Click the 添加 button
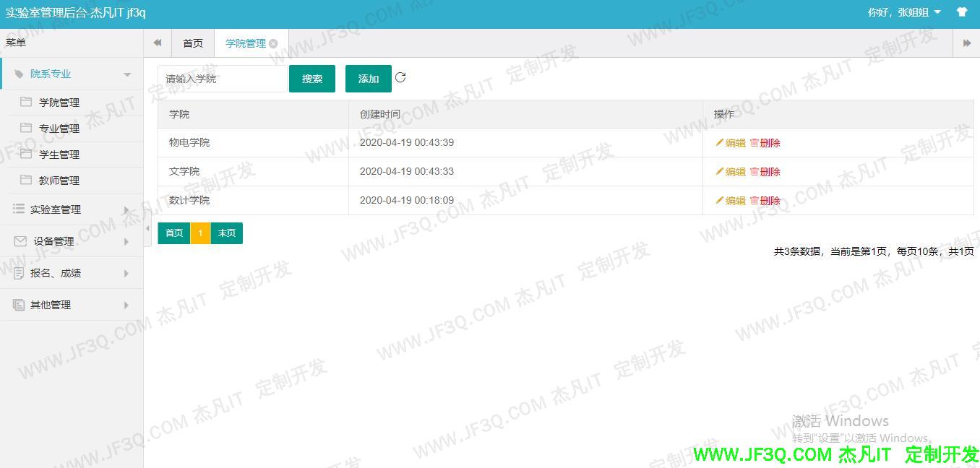This screenshot has width=980, height=468. coord(368,79)
